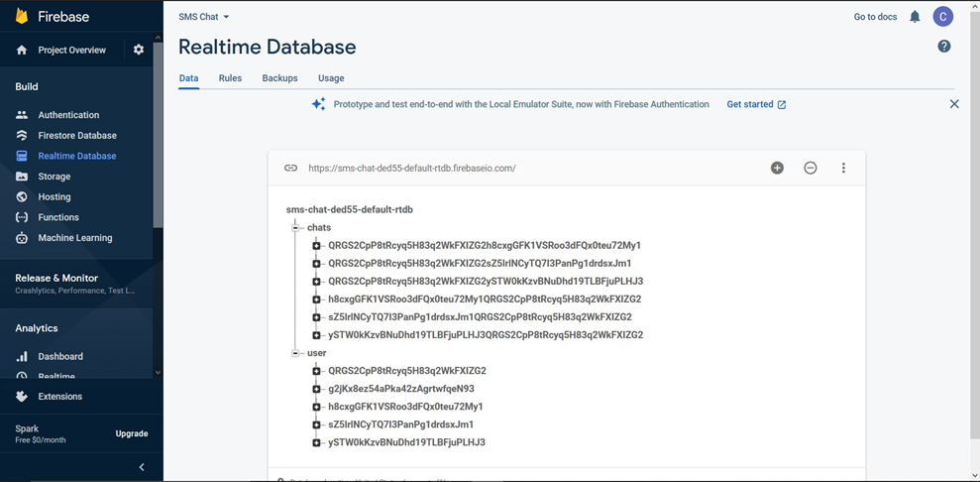Click the help question mark icon
The width and height of the screenshot is (980, 482).
[x=944, y=47]
